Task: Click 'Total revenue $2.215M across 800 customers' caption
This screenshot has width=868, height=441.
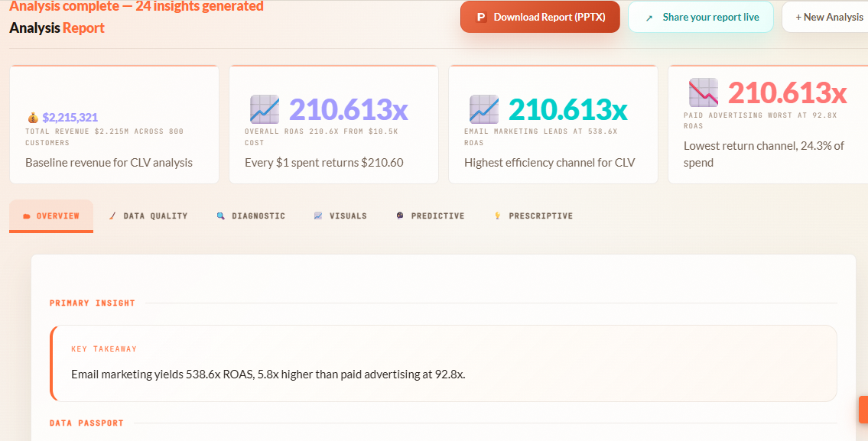Action: pos(104,138)
